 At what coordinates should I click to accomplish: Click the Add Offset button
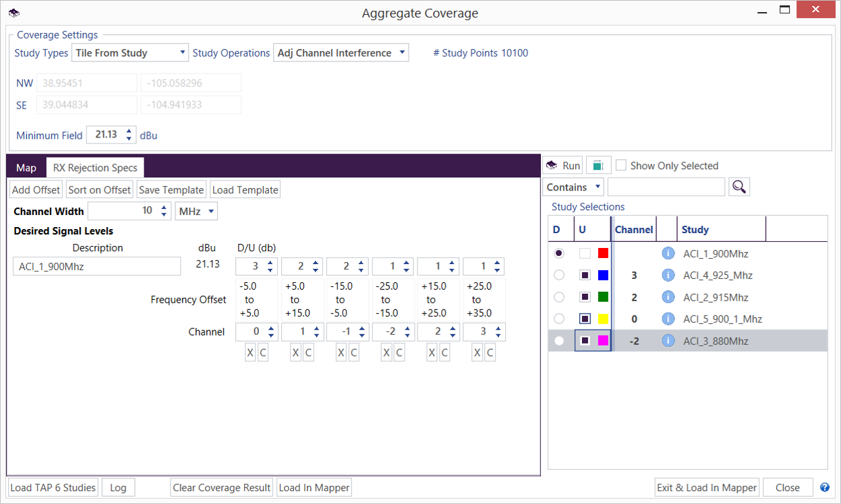pyautogui.click(x=36, y=190)
